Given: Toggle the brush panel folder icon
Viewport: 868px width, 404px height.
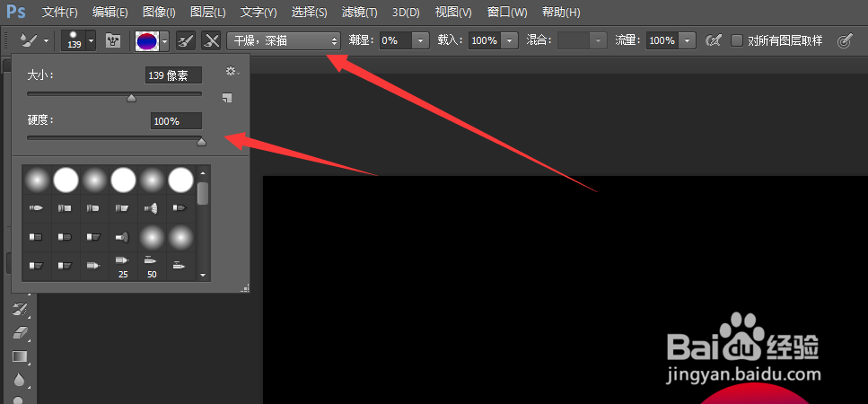Looking at the screenshot, I should click(x=113, y=40).
